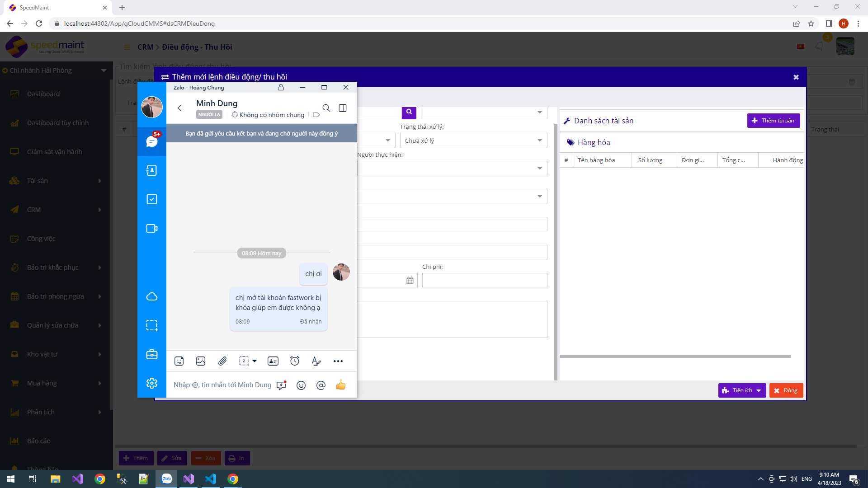868x488 pixels.
Task: Close the Thêm mới lệnh dialog
Action: click(796, 77)
